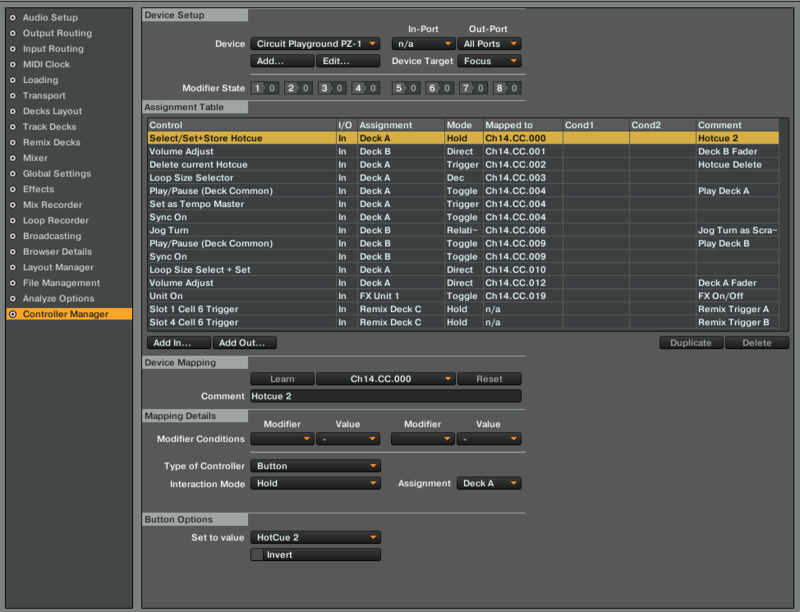
Task: Open the Set to value HotCue 2 dropdown
Action: 315,537
